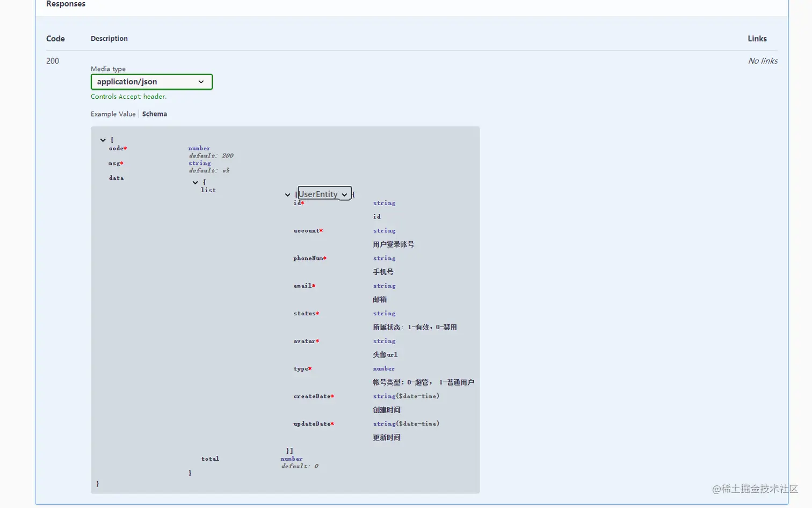The width and height of the screenshot is (812, 508).
Task: Expand the Media type selection arrow
Action: (201, 82)
